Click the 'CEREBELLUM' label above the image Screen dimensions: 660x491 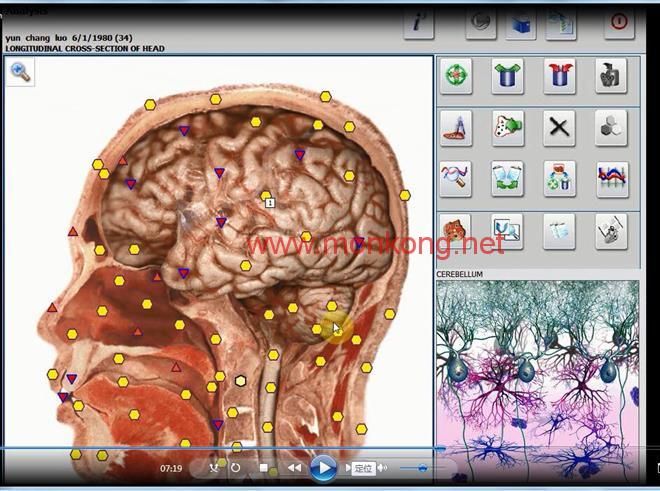click(459, 274)
